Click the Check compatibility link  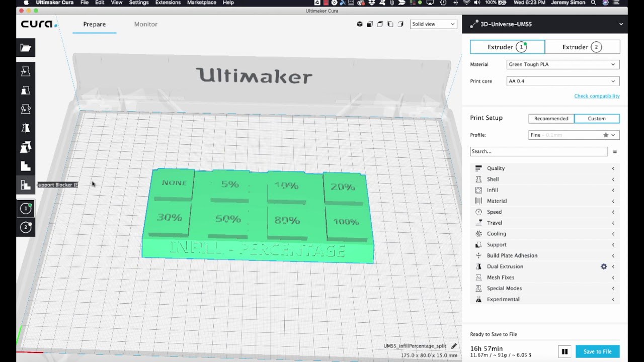point(597,96)
